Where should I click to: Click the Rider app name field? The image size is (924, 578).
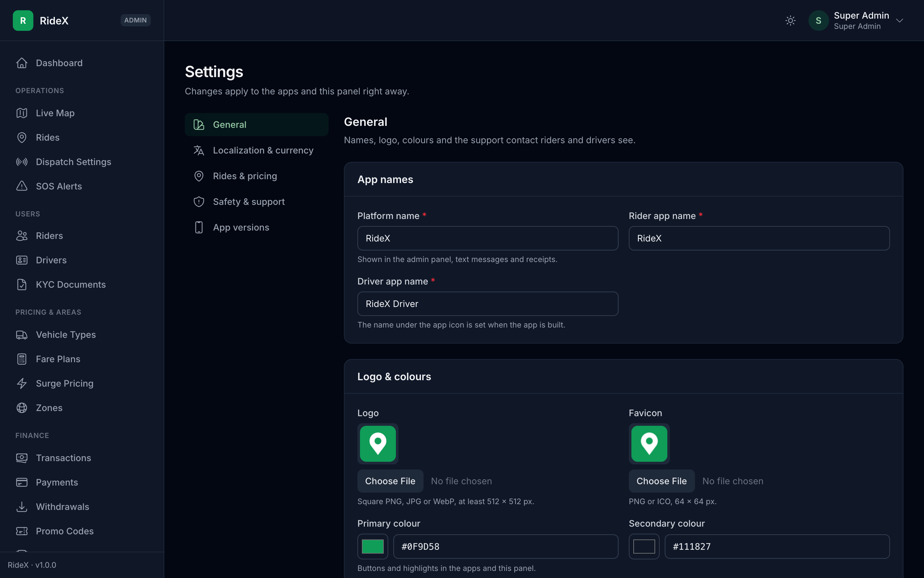[759, 238]
